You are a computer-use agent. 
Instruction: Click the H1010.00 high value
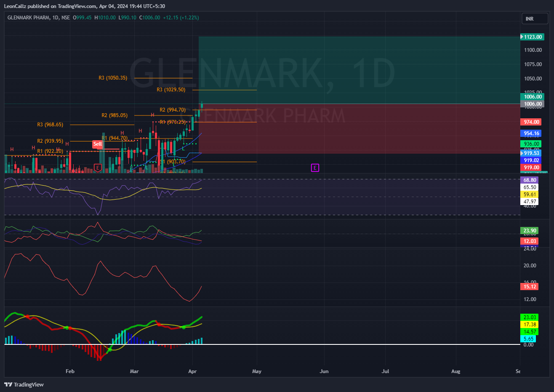(105, 18)
